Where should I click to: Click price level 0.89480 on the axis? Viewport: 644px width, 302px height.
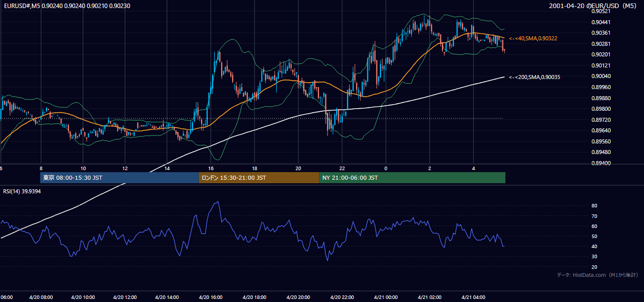point(600,152)
